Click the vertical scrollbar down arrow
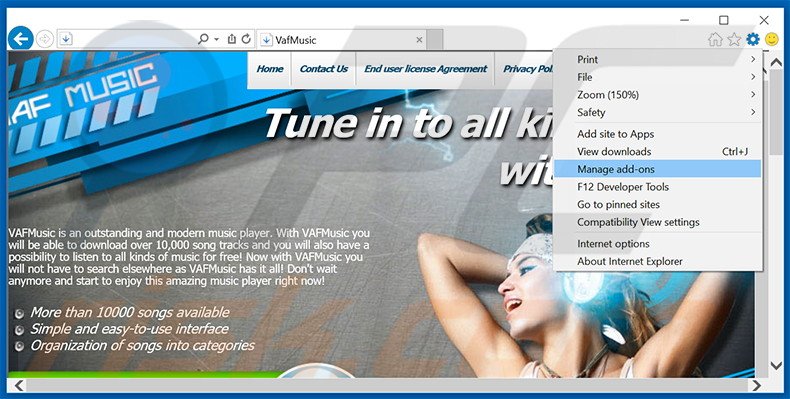 [776, 366]
